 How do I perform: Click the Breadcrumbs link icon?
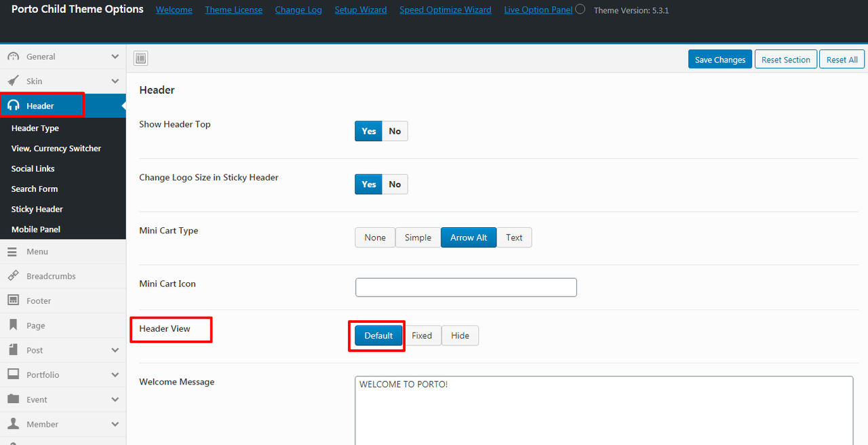point(13,276)
